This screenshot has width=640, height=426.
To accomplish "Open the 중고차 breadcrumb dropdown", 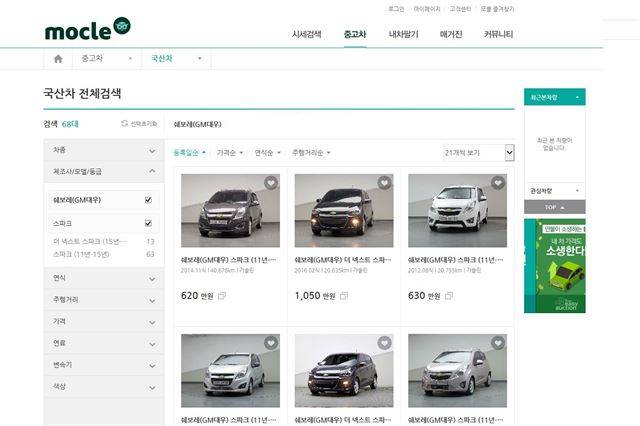I will [x=107, y=59].
